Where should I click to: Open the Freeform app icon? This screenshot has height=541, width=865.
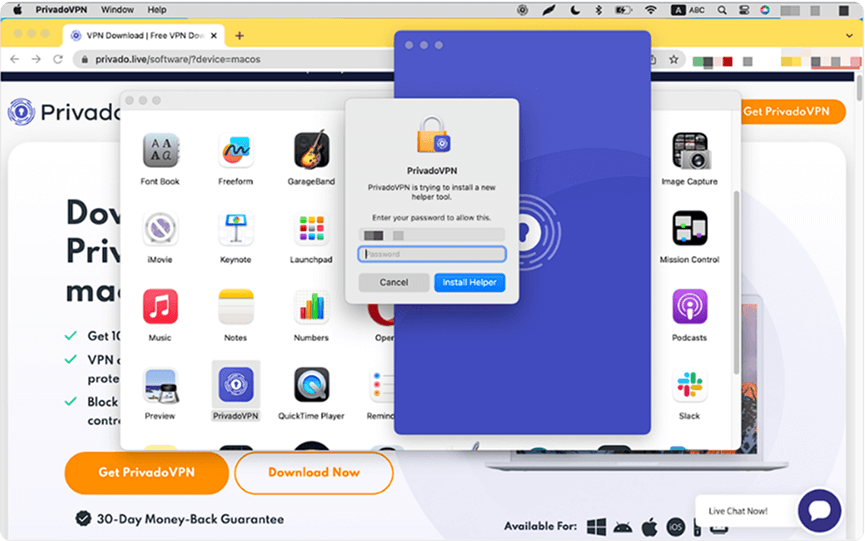tap(236, 151)
